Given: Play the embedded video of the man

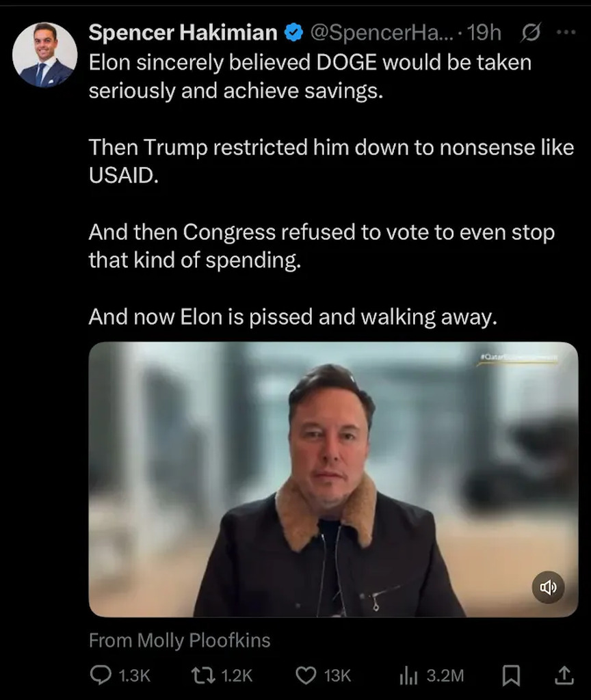Looking at the screenshot, I should 333,479.
